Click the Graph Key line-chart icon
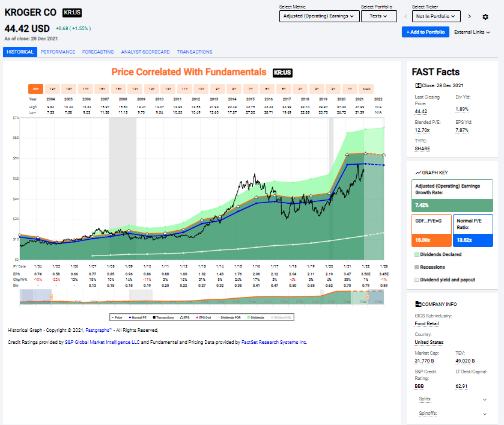504x425 pixels. [x=418, y=173]
